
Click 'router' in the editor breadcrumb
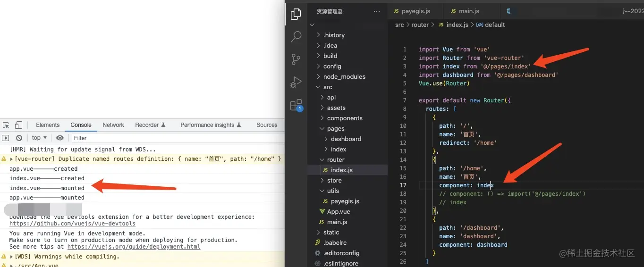420,25
